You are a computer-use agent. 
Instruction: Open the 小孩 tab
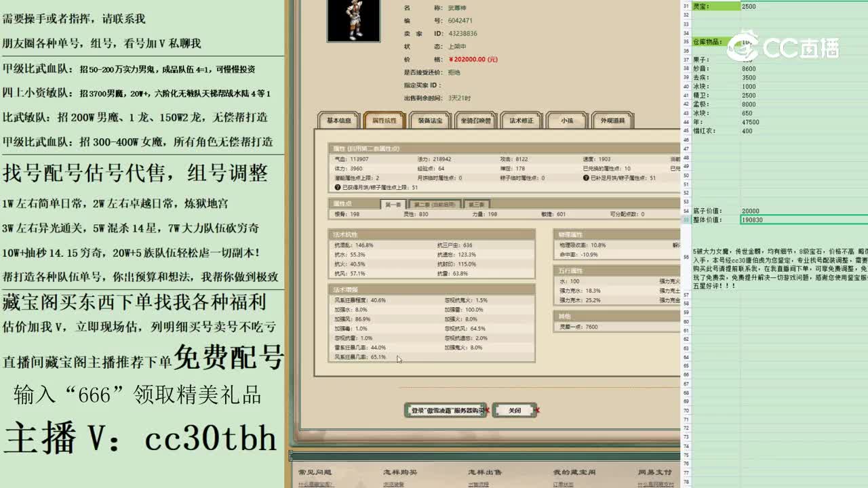pyautogui.click(x=566, y=120)
